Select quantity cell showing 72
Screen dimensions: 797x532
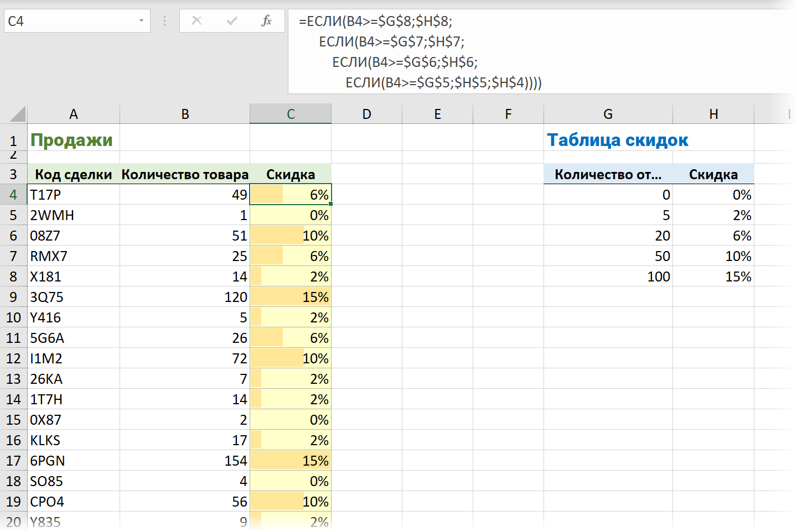(x=185, y=358)
